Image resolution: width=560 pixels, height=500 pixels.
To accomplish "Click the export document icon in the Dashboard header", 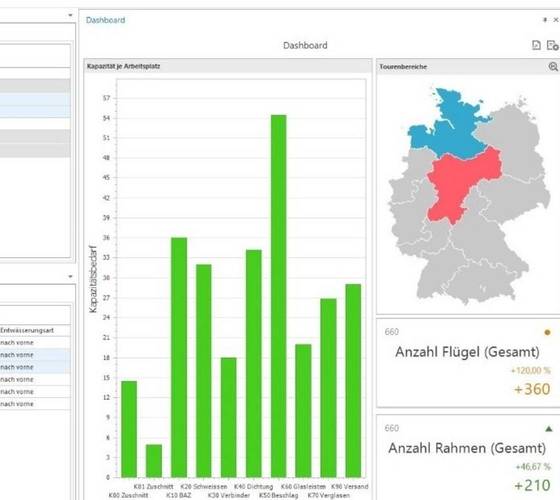I will (536, 45).
